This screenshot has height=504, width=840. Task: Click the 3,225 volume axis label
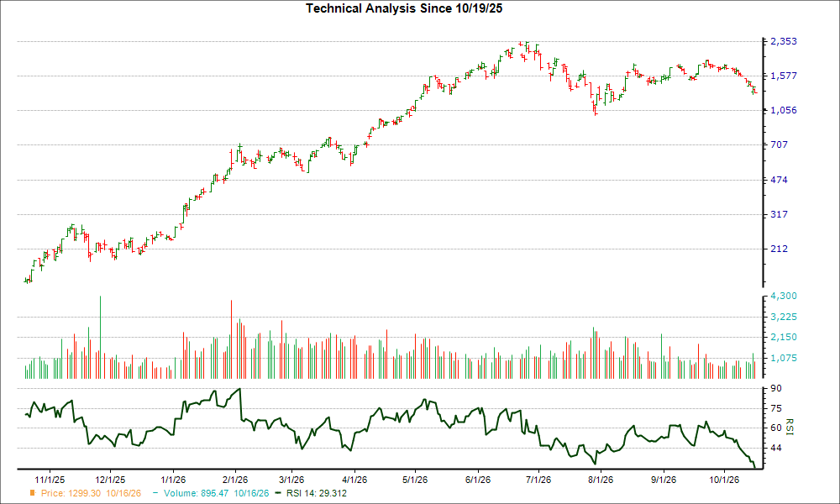pos(784,317)
